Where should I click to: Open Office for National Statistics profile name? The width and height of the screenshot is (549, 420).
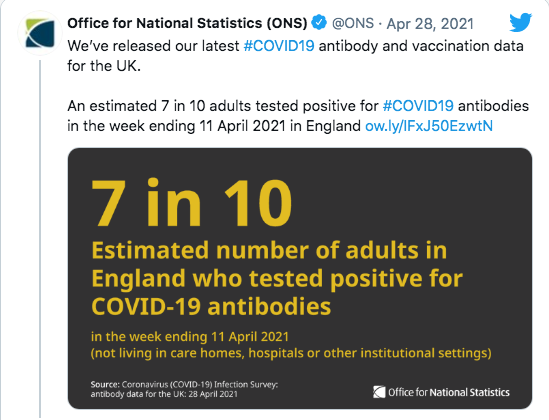(x=187, y=23)
